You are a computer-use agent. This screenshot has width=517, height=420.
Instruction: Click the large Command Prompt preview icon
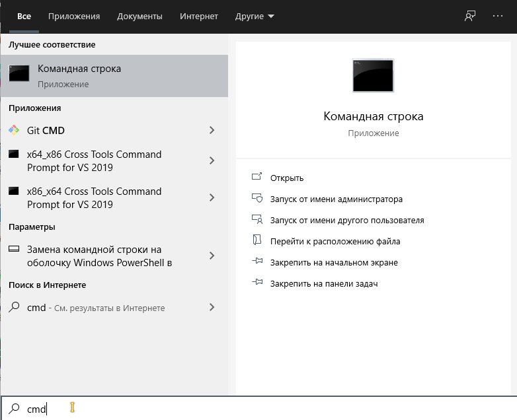coord(373,75)
